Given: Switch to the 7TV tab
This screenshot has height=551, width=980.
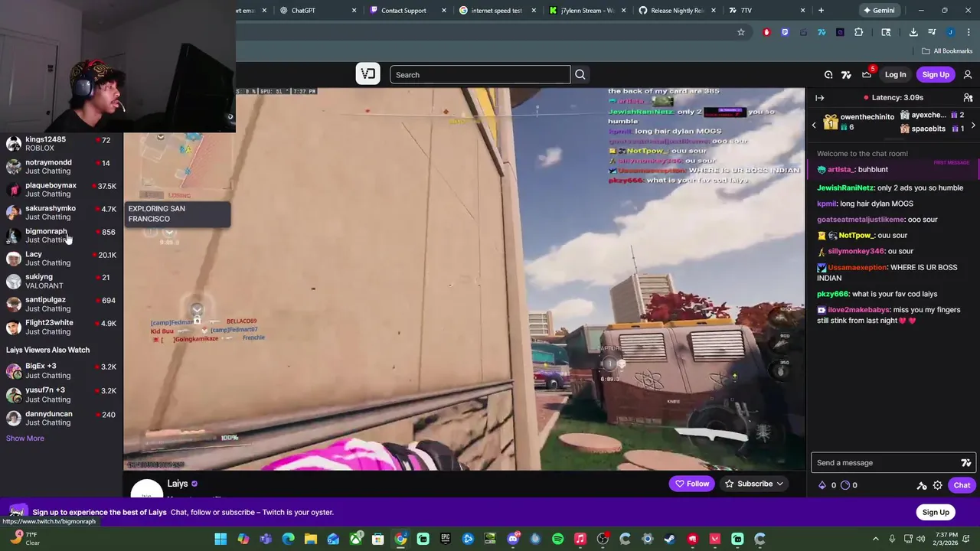Looking at the screenshot, I should click(766, 11).
